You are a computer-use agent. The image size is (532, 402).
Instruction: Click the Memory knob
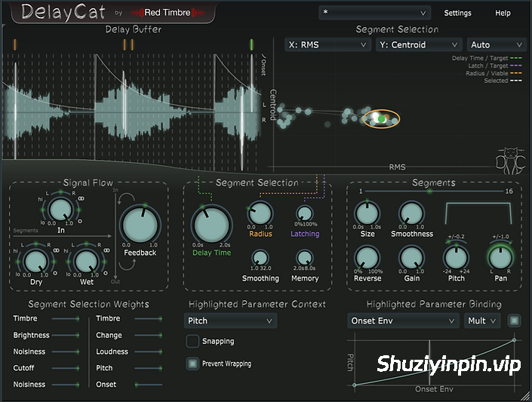pos(304,257)
